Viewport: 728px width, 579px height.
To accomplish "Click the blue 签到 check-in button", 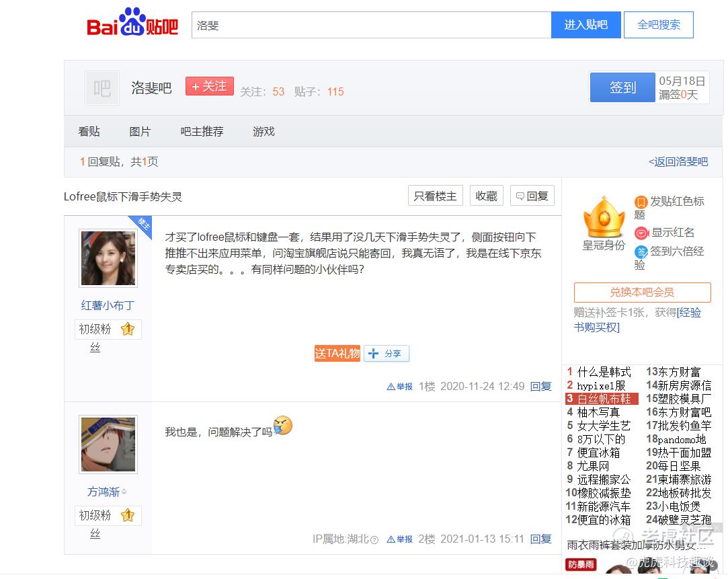I will click(622, 87).
